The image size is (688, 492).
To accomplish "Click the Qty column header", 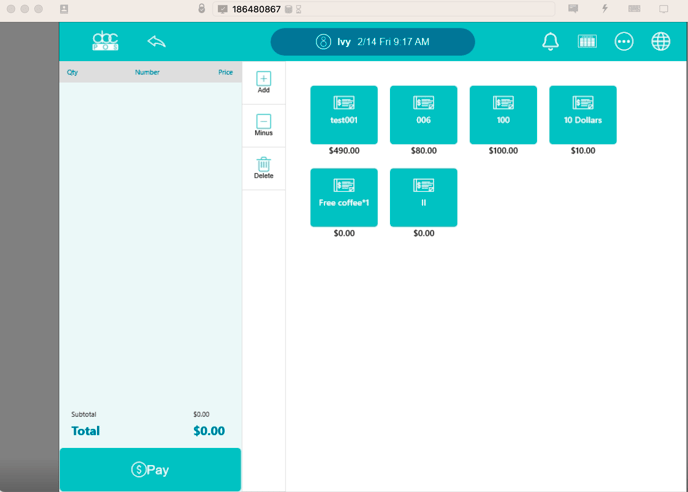I will 73,72.
